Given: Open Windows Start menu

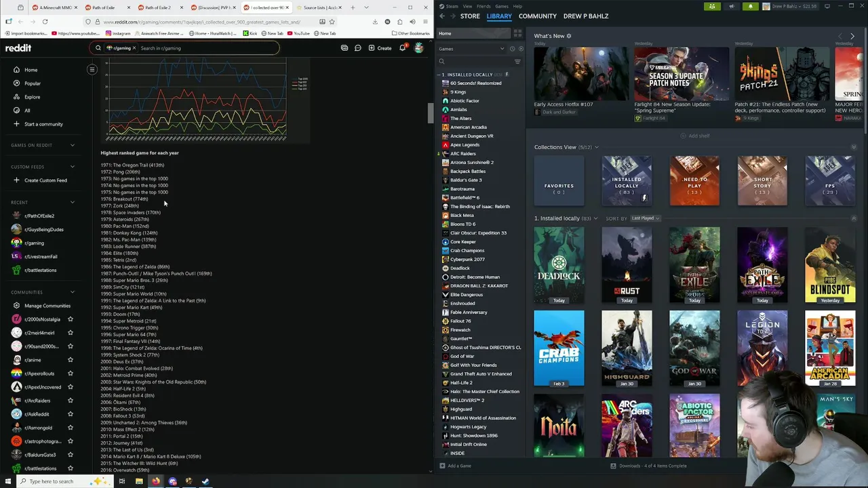Looking at the screenshot, I should click(7, 481).
